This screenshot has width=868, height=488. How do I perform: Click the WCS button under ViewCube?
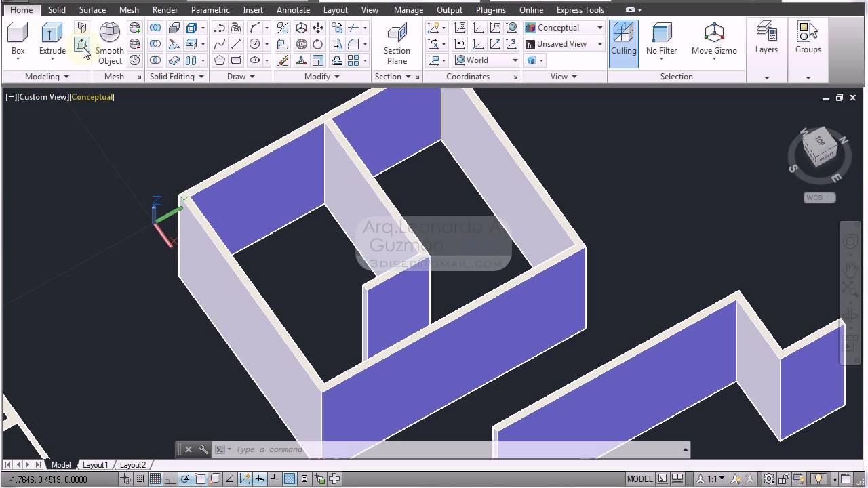click(819, 198)
